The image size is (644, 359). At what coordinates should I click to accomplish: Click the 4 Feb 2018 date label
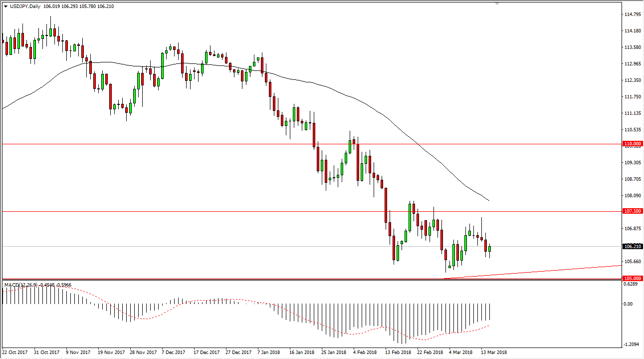(365, 353)
